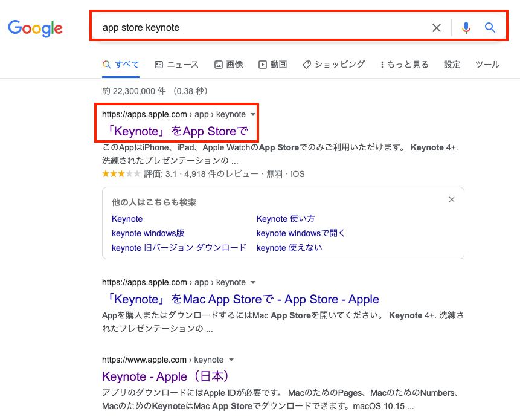Viewport: 520px width, 420px height.
Task: Search related term Keynote 使い方
Action: coord(286,219)
